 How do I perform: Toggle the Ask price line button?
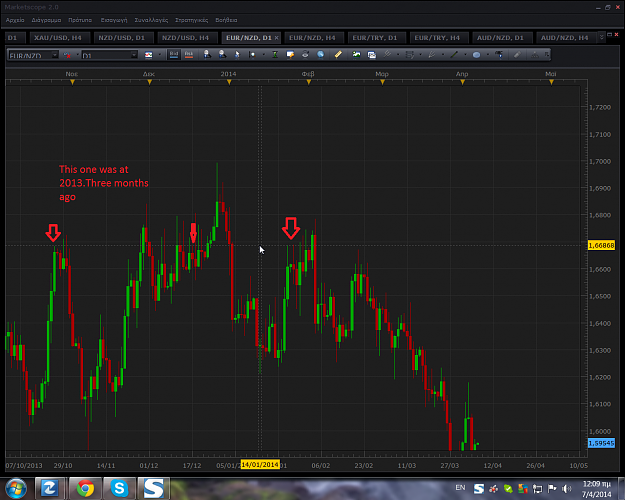[189, 54]
